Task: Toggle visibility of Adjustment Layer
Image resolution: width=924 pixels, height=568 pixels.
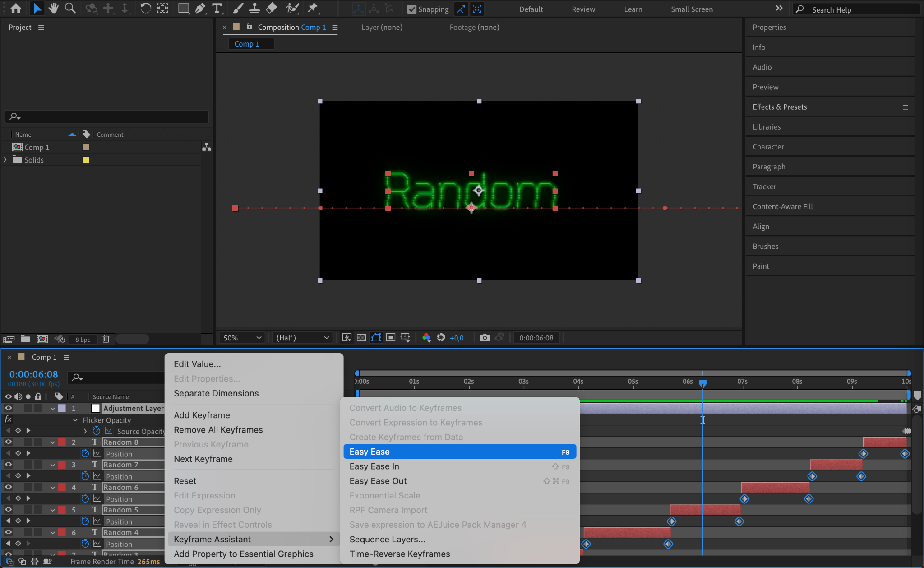Action: point(8,408)
